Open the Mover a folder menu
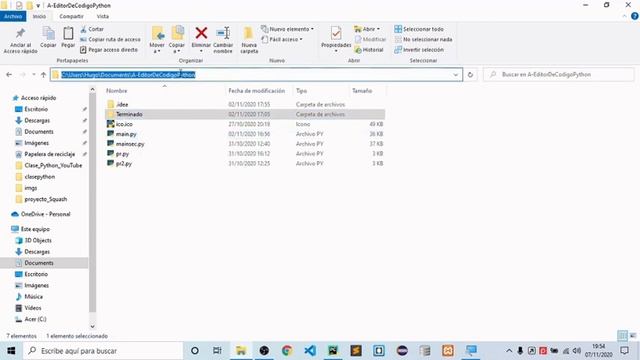640x360 pixels. click(x=157, y=40)
